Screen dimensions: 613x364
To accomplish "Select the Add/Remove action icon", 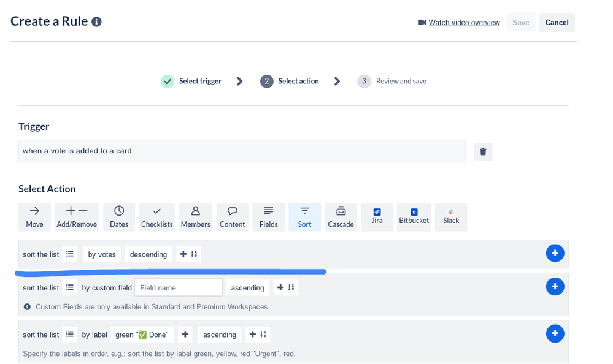I will (x=76, y=216).
